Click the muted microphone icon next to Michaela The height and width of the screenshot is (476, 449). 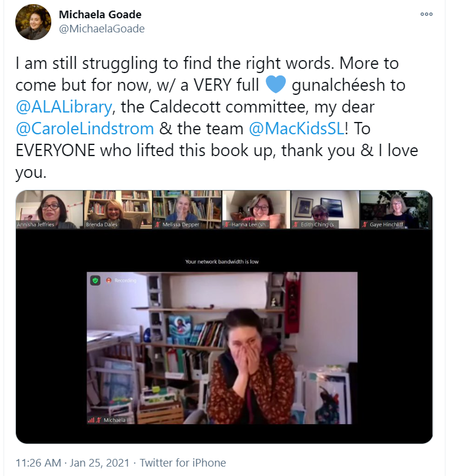pos(98,420)
